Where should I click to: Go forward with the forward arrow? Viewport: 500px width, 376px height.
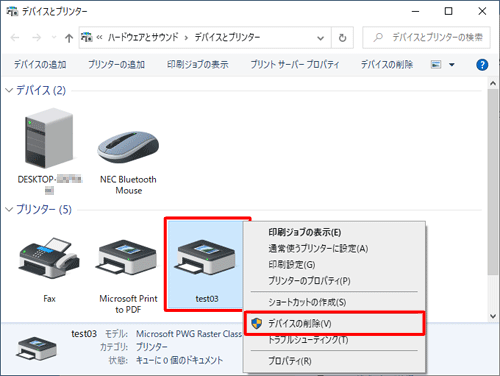point(36,38)
